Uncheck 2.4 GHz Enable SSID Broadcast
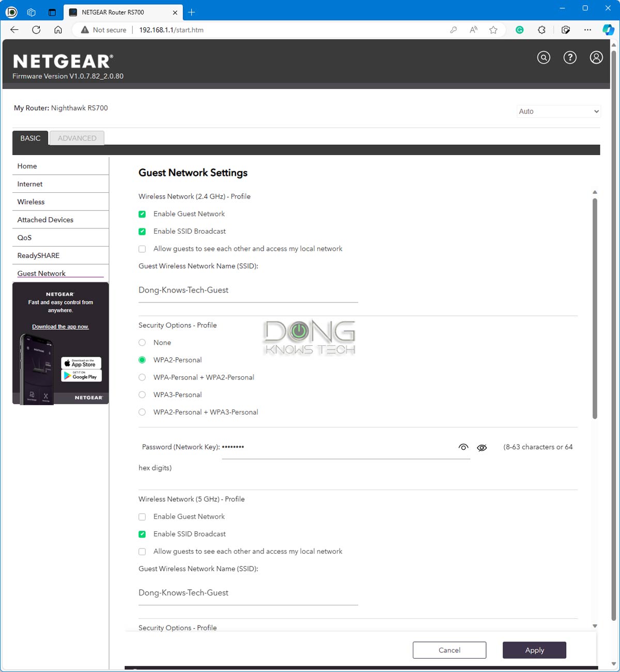The height and width of the screenshot is (672, 620). click(x=142, y=232)
